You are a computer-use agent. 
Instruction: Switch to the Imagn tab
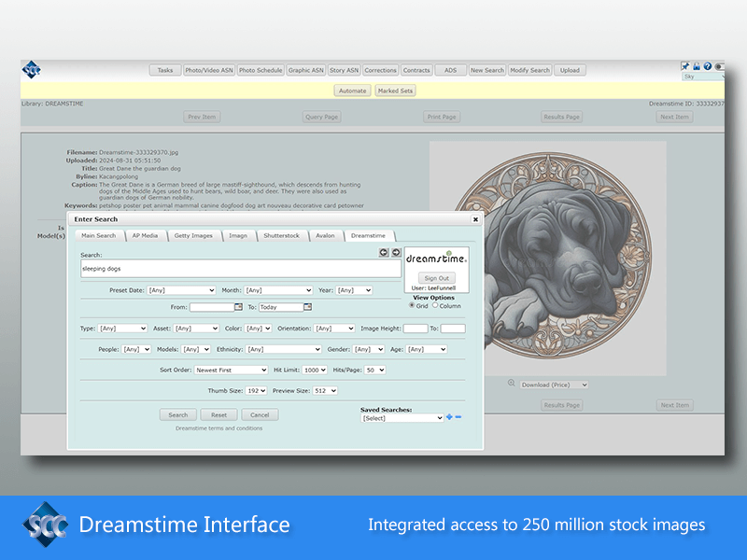click(238, 236)
